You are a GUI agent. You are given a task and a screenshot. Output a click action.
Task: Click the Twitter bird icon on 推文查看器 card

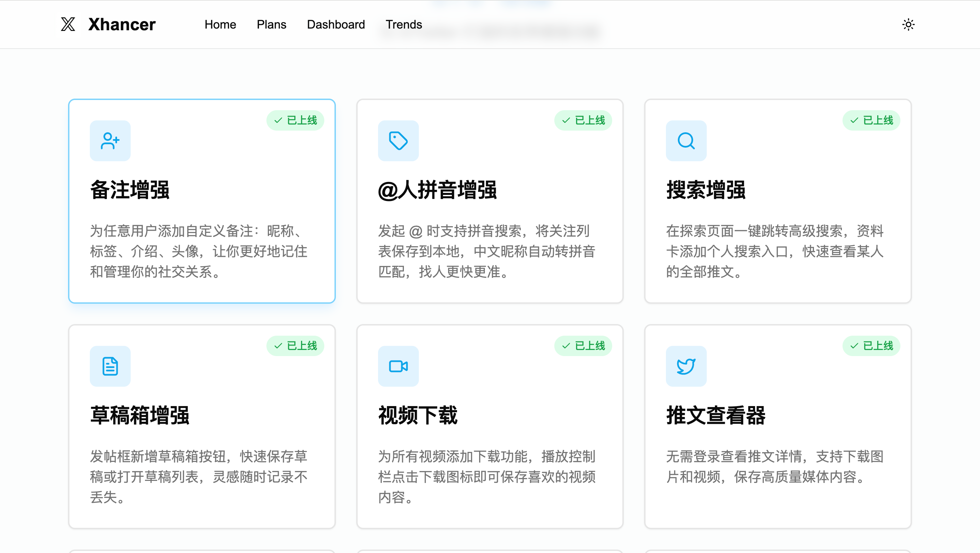[x=686, y=366]
